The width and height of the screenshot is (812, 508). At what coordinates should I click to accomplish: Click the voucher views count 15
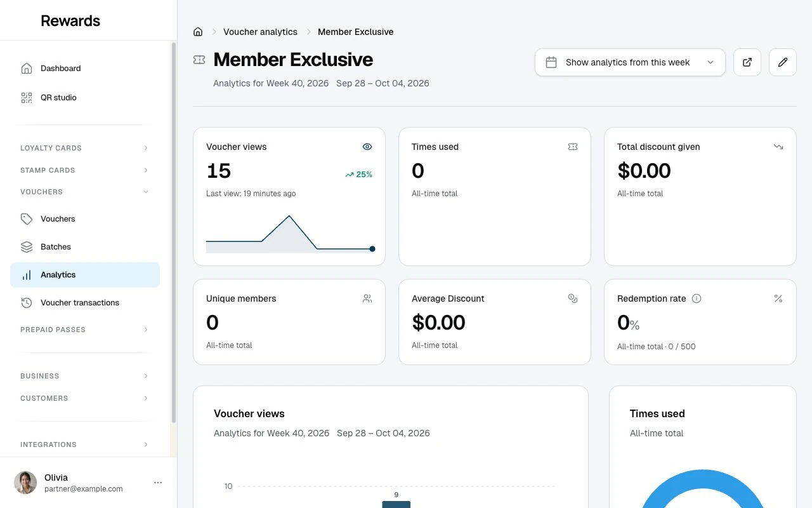219,171
